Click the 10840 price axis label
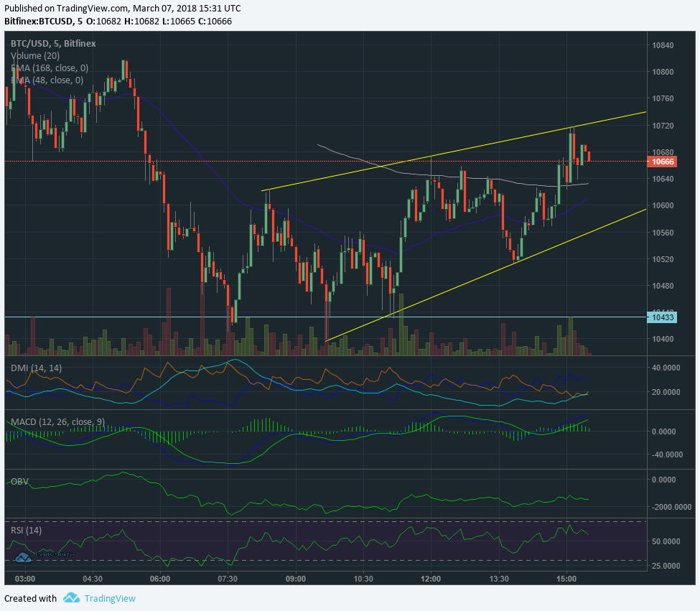700x611 pixels. click(663, 45)
